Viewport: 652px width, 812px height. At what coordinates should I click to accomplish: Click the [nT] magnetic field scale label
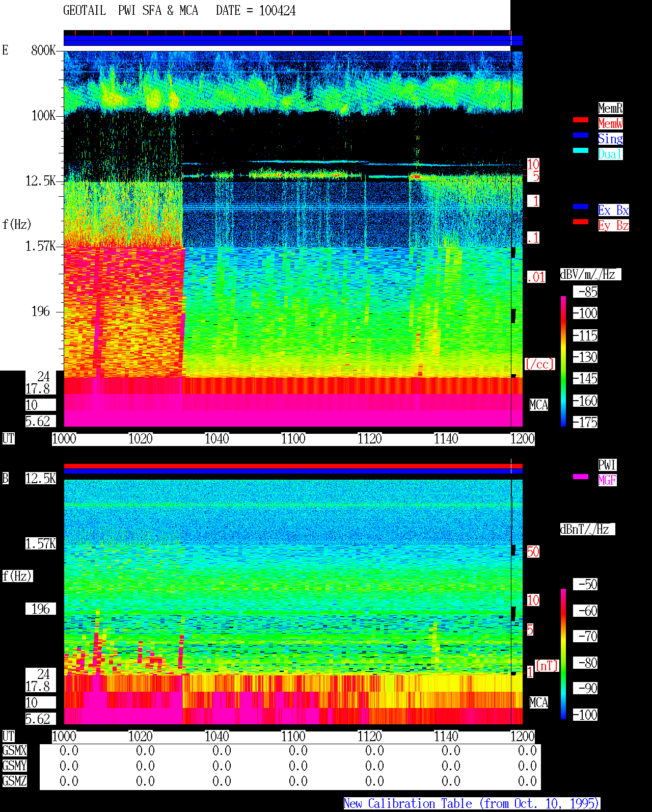[547, 666]
